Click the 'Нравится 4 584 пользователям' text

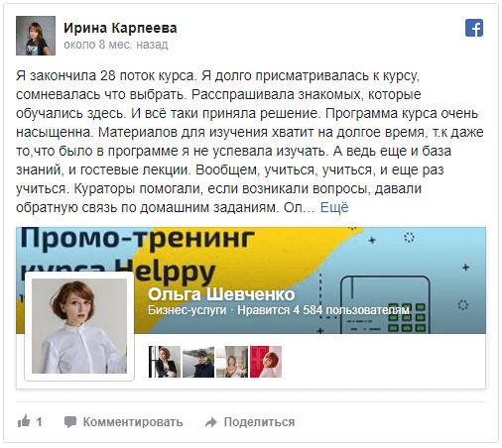point(323,310)
